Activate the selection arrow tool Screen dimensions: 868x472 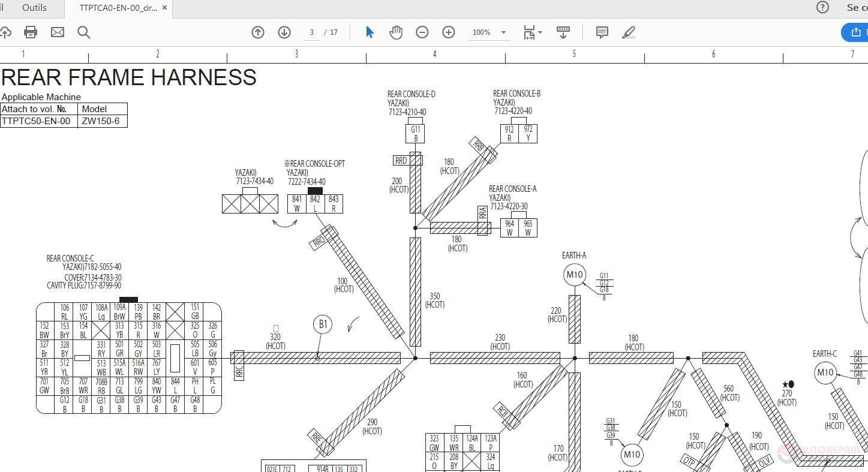point(370,32)
